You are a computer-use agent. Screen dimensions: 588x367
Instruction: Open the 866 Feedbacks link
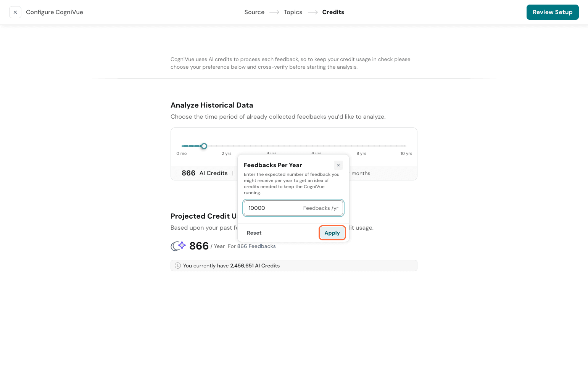tap(256, 246)
